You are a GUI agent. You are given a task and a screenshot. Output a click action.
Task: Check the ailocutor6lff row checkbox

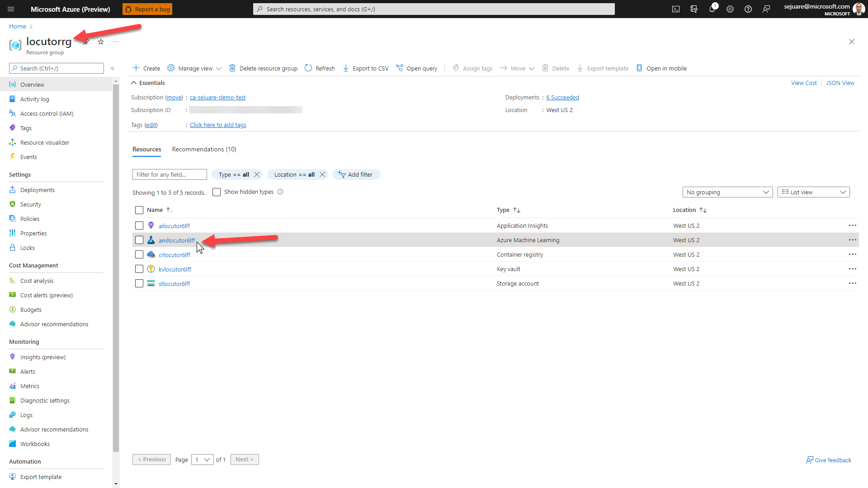[139, 225]
